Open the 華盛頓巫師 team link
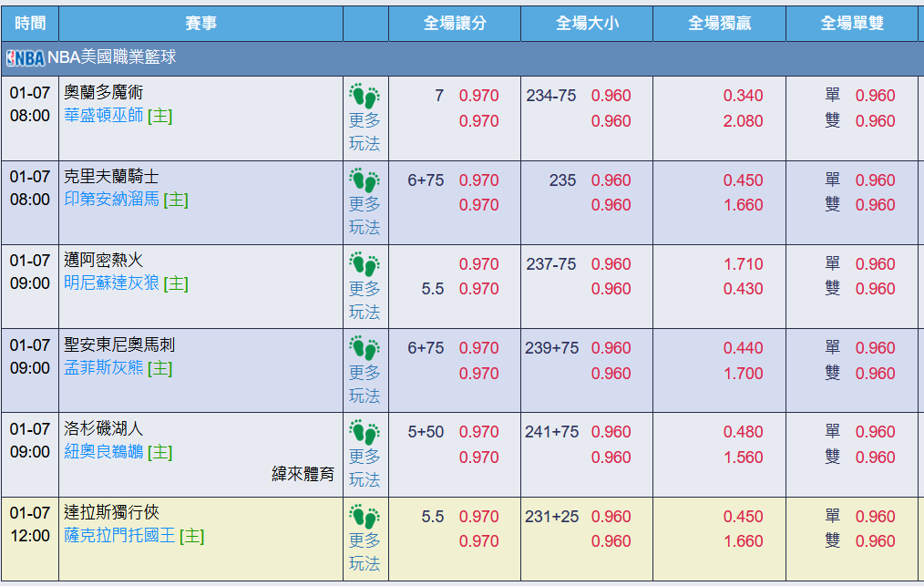The width and height of the screenshot is (924, 586). (104, 117)
